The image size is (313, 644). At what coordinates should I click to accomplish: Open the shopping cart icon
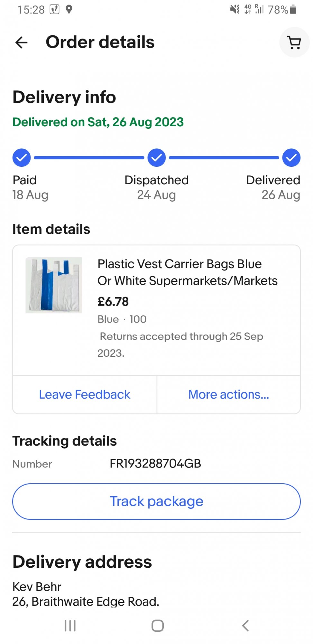pos(294,43)
